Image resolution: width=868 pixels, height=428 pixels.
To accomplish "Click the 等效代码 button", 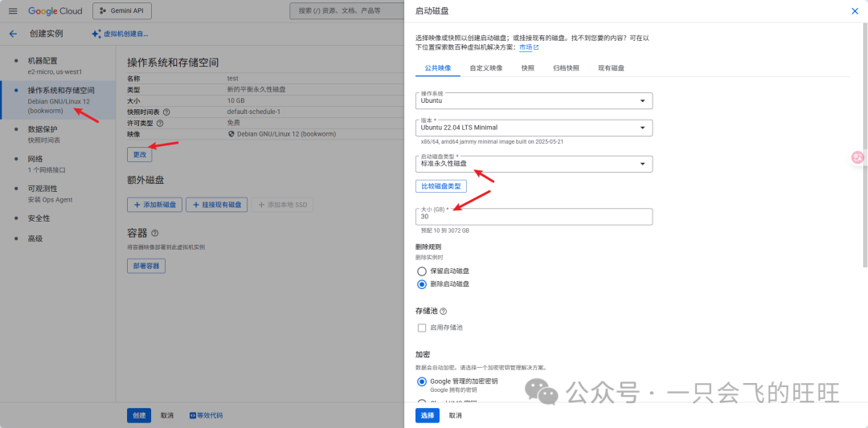I will 207,415.
